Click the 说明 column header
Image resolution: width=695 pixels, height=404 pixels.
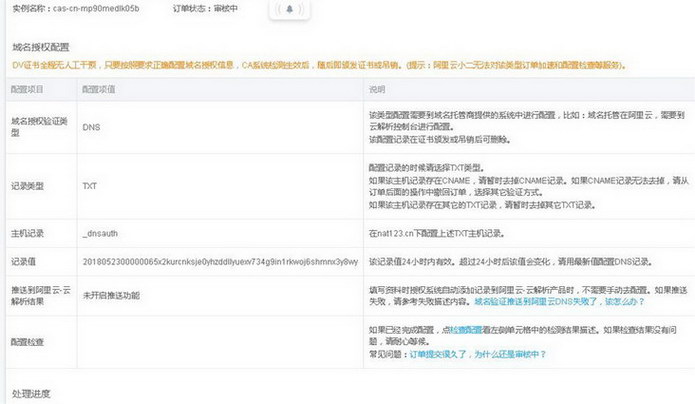378,89
